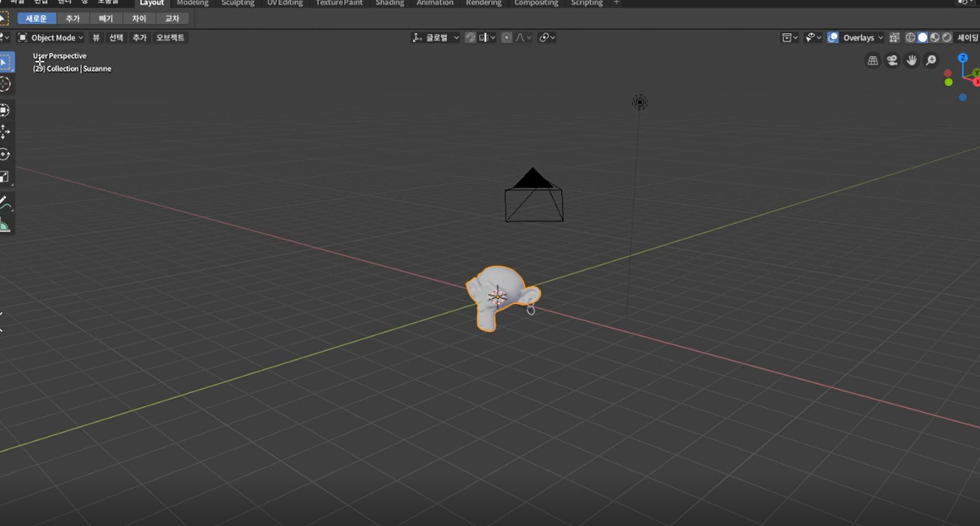Select the Select Box tool in the toolbar
Viewport: 980px width, 526px height.
(x=5, y=62)
